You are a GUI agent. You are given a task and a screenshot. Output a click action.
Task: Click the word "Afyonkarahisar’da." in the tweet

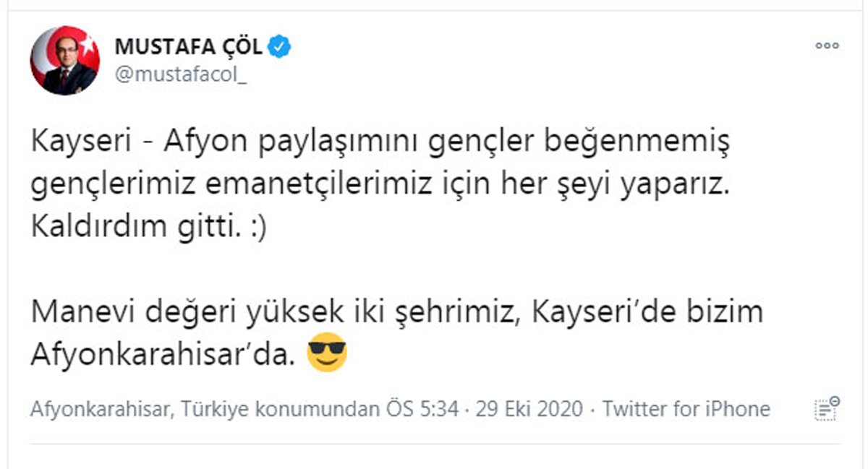click(163, 353)
